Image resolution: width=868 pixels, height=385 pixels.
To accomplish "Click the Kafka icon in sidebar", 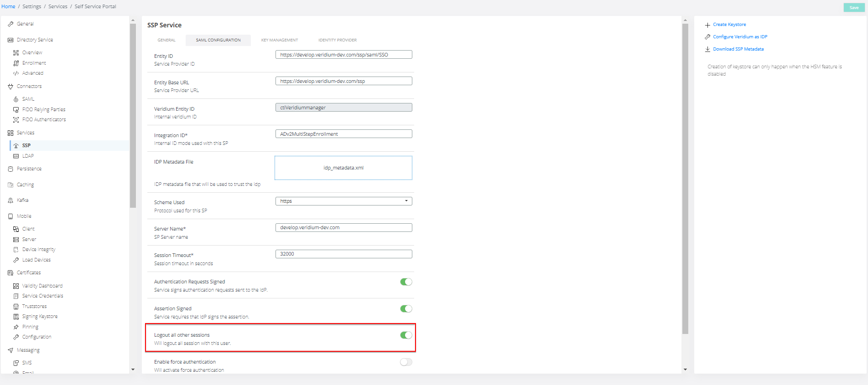I will click(10, 200).
